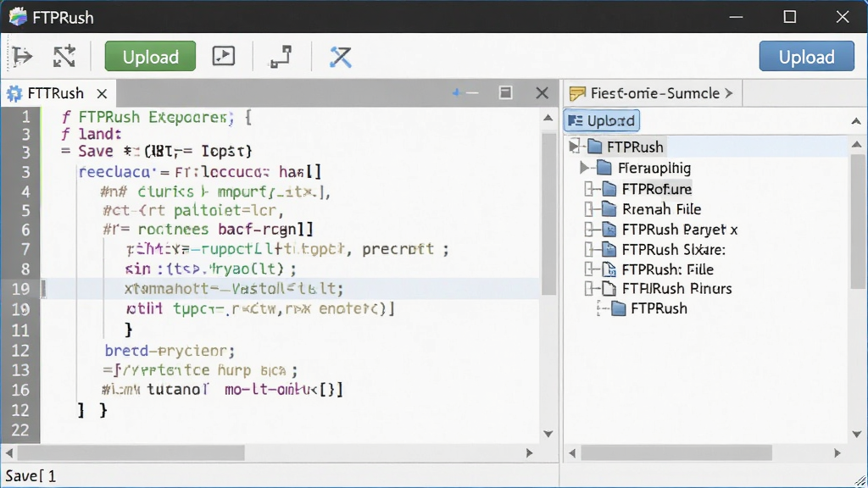The image size is (868, 488).
Task: Click the stepped connector toolbar icon
Action: [x=281, y=57]
